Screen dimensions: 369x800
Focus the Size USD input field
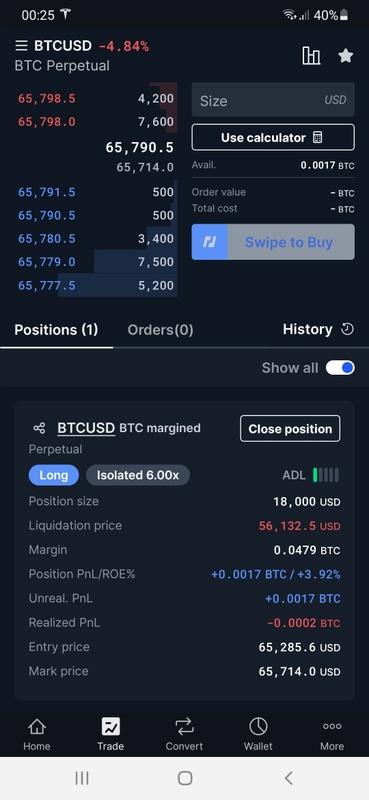273,100
